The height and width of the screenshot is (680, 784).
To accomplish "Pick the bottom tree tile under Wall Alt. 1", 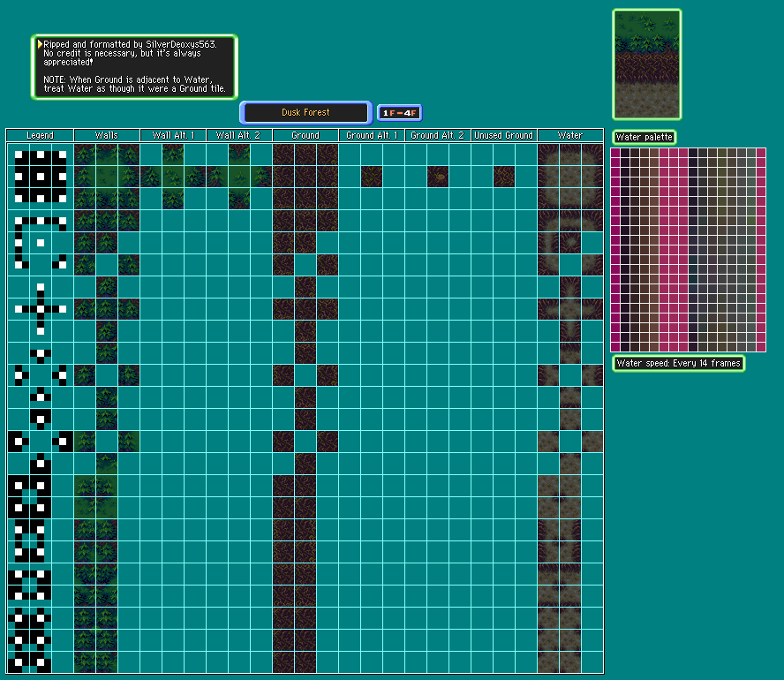I will (x=173, y=199).
